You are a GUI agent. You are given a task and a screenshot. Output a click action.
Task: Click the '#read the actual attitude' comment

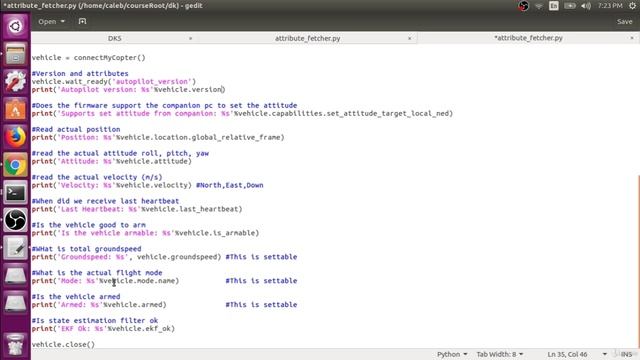coord(120,153)
